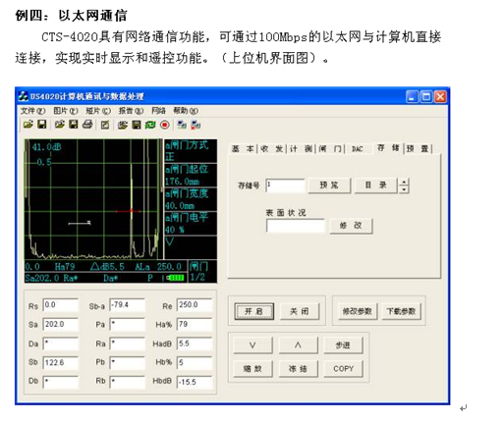Click the network connect computers icon
This screenshot has width=504, height=423.
pyautogui.click(x=182, y=125)
